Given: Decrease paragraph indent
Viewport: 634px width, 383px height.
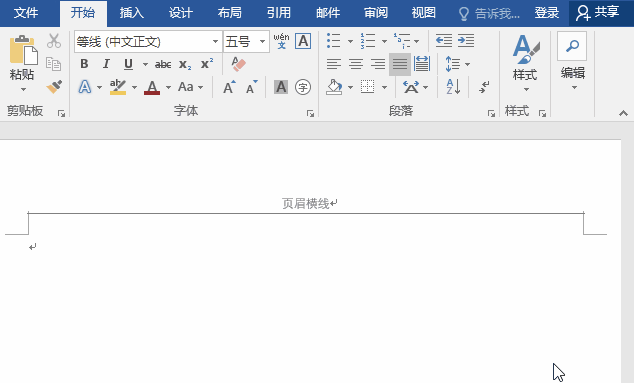Looking at the screenshot, I should coord(444,41).
